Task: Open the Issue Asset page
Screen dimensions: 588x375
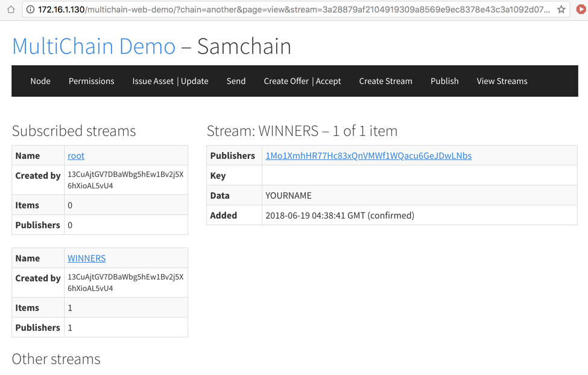Action: click(153, 81)
